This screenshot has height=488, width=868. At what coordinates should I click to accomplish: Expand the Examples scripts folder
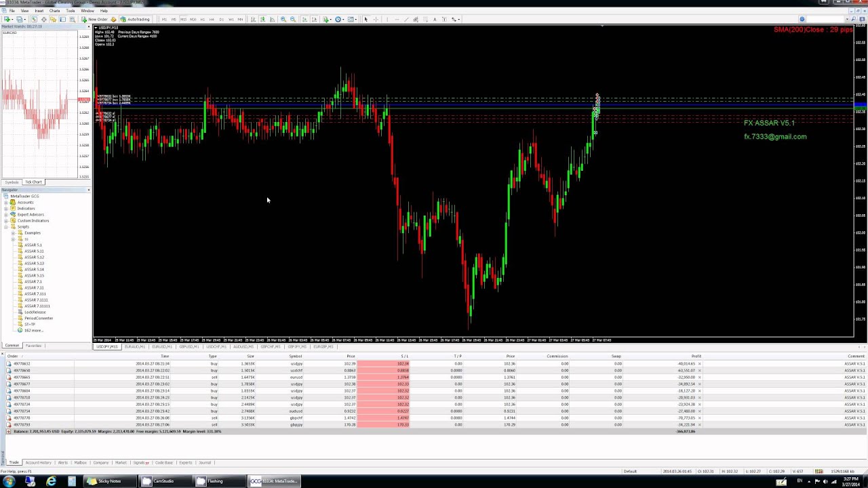tap(13, 232)
